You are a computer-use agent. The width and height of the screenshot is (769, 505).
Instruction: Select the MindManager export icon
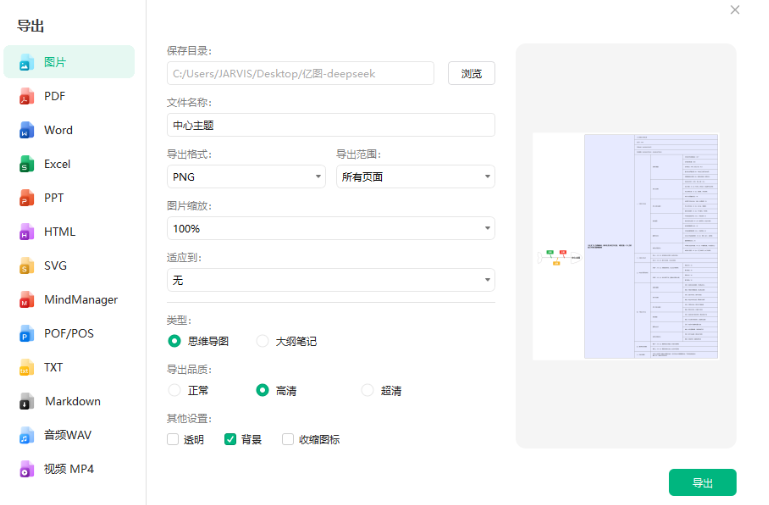pos(27,300)
